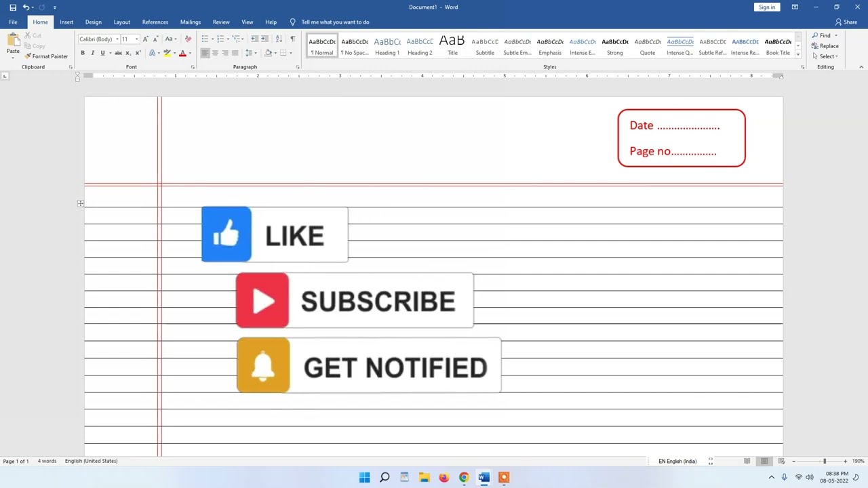The height and width of the screenshot is (488, 868).
Task: Toggle bullet list formatting
Action: pos(205,39)
